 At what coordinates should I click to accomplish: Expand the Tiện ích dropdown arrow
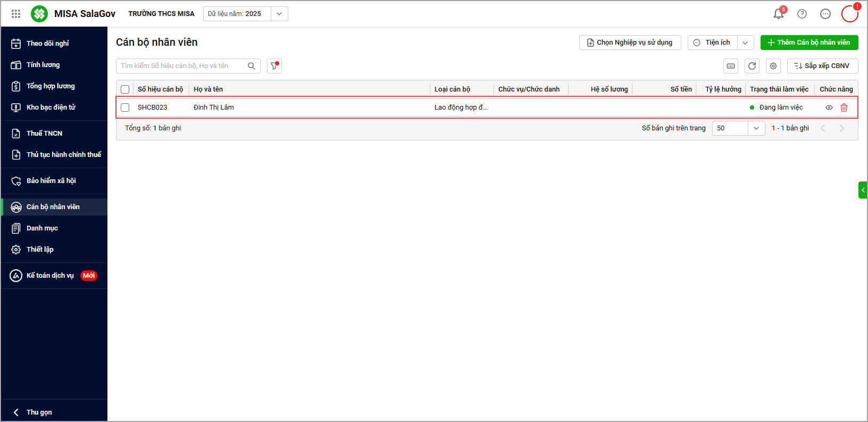[745, 43]
